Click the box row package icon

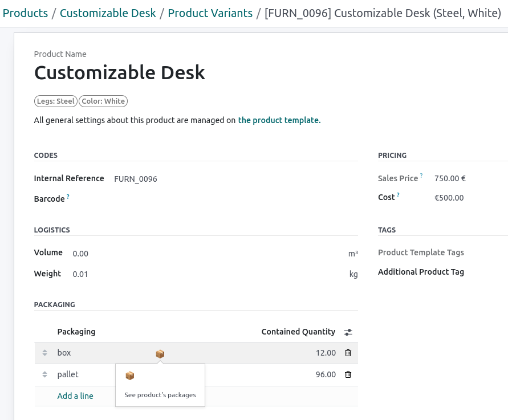160,354
